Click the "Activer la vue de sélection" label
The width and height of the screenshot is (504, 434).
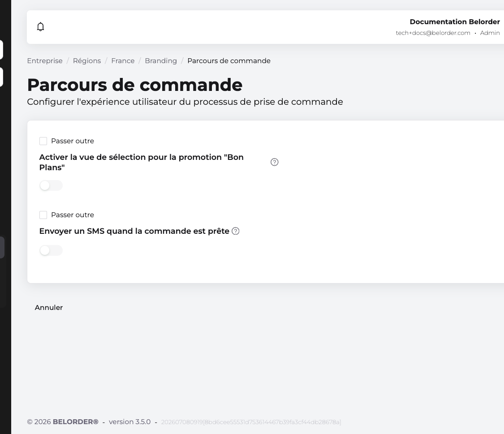coord(142,162)
